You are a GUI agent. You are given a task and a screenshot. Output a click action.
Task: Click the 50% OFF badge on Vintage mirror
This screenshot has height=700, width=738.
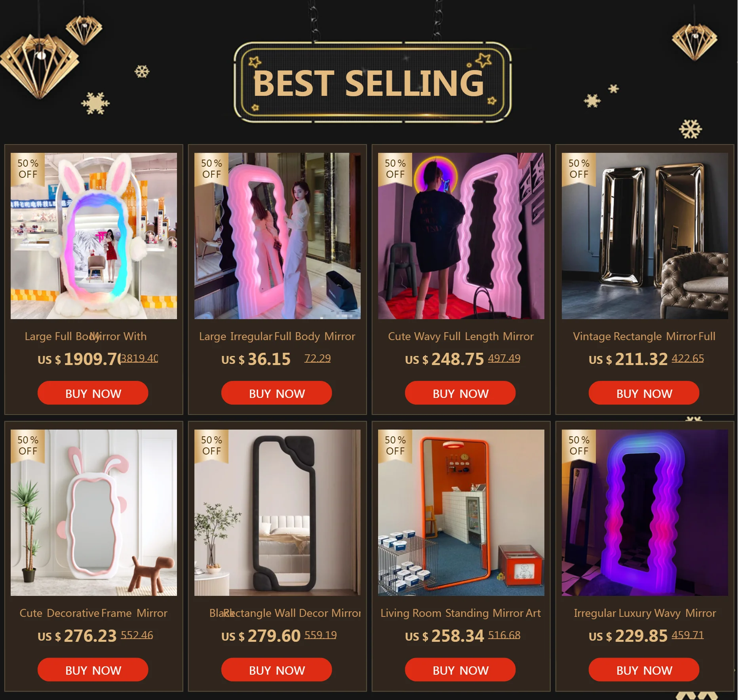pos(579,169)
